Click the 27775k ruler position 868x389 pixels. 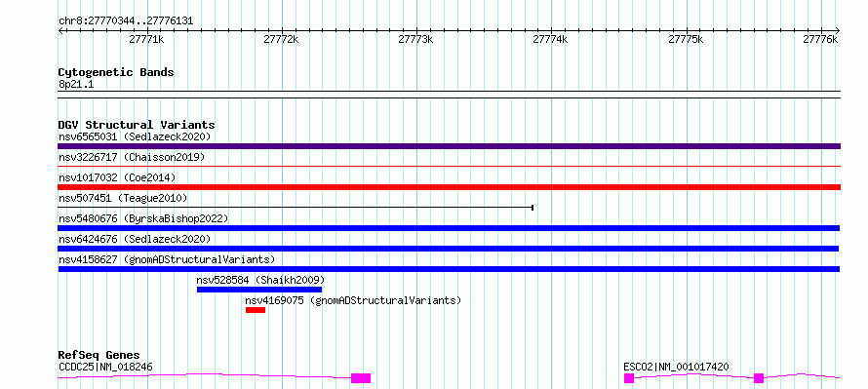pyautogui.click(x=686, y=39)
